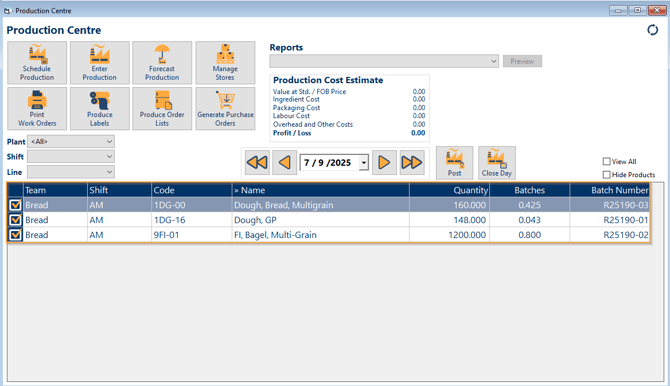Click the Close Day button

point(497,163)
